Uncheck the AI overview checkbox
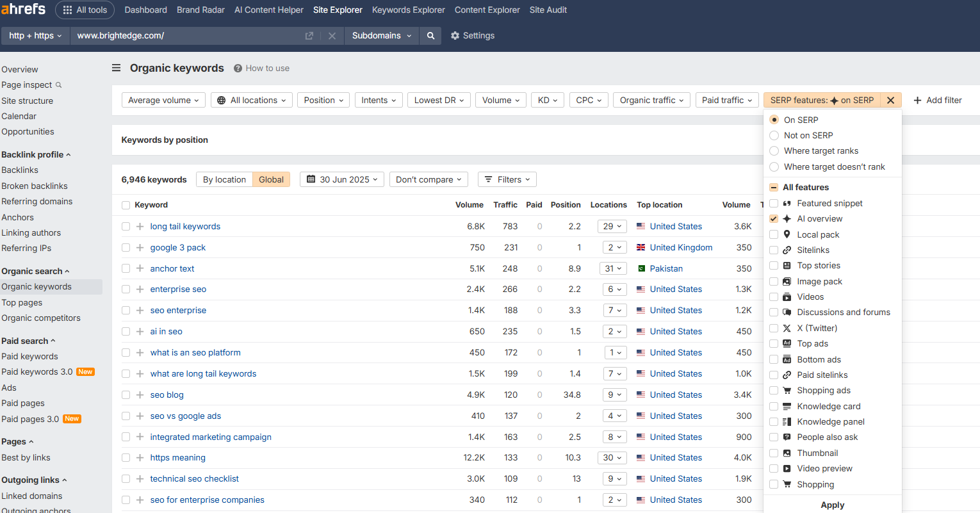The height and width of the screenshot is (513, 980). 774,219
